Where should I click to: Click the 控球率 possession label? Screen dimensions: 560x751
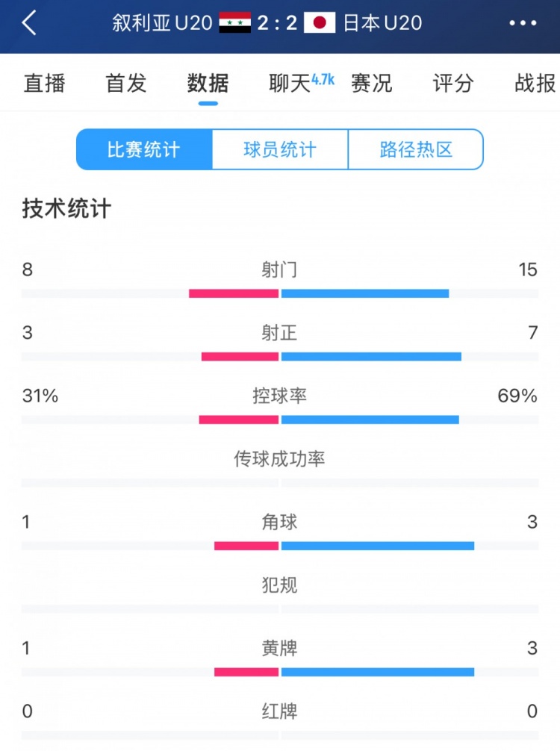(280, 397)
